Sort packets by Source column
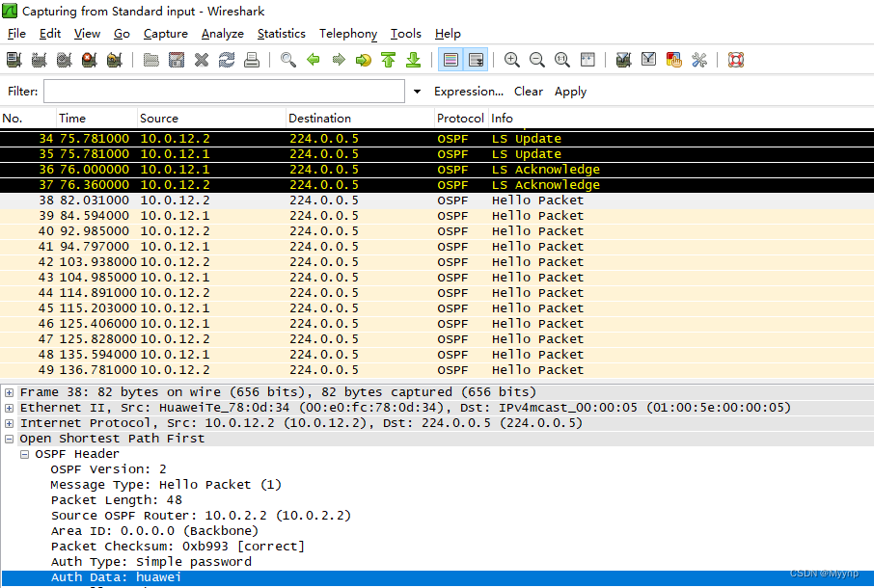The image size is (874, 588). click(212, 118)
